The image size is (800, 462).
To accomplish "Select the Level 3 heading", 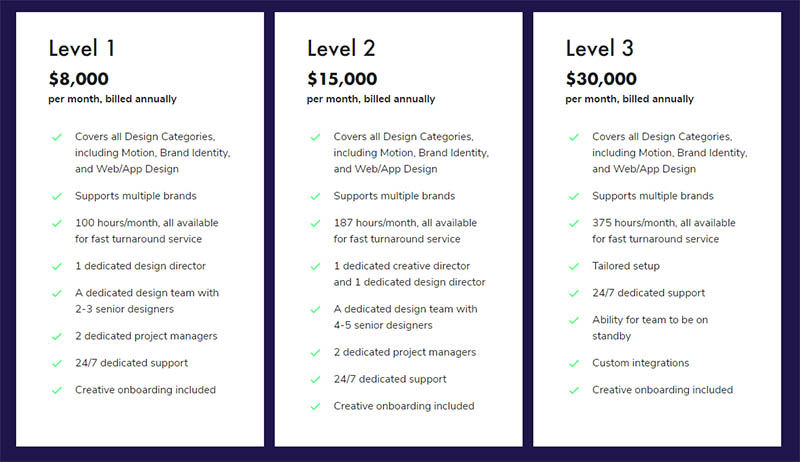I will click(x=599, y=48).
